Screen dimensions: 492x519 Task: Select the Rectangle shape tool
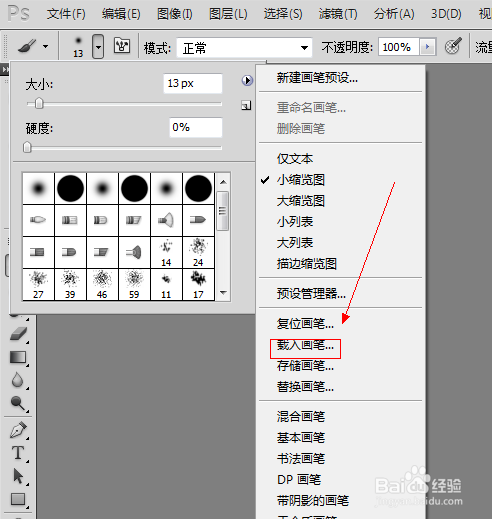(18, 499)
